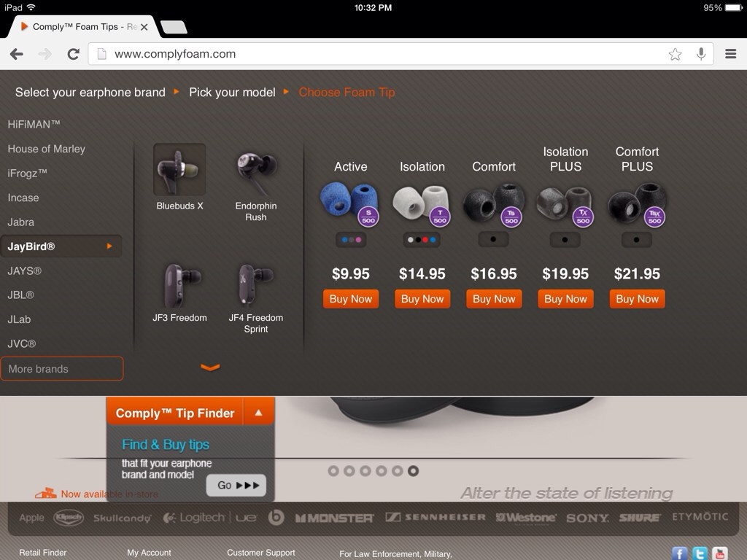The image size is (747, 560).
Task: Click the Isolation T-500 foam tips image
Action: point(422,204)
